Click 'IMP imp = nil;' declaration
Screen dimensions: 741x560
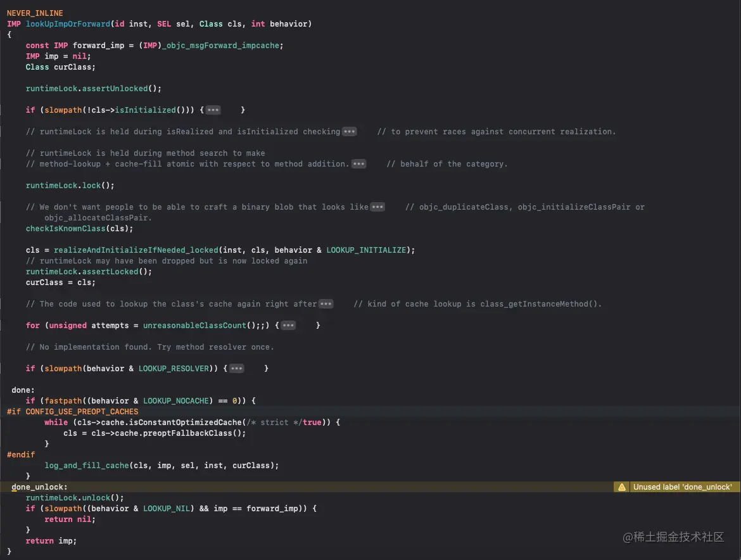click(58, 56)
